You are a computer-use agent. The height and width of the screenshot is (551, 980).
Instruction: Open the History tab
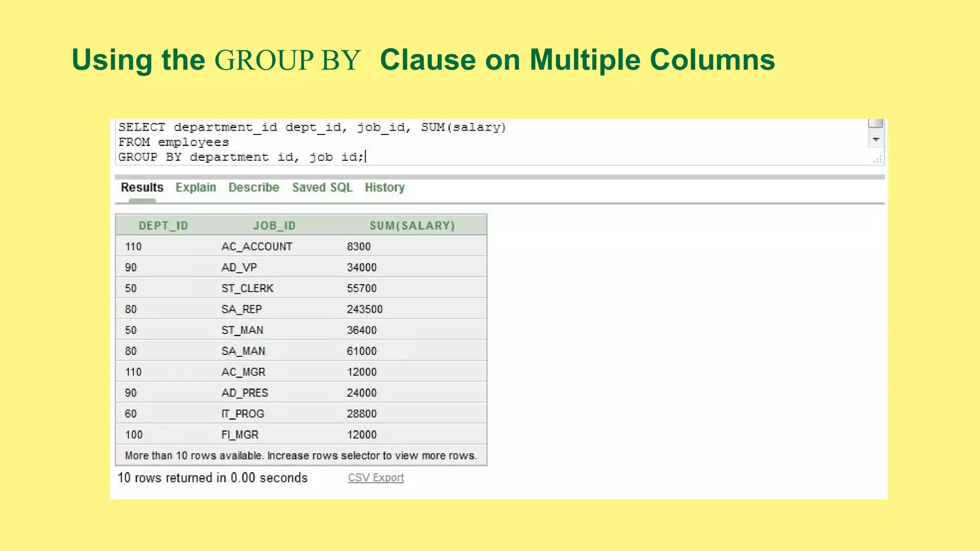pyautogui.click(x=385, y=187)
